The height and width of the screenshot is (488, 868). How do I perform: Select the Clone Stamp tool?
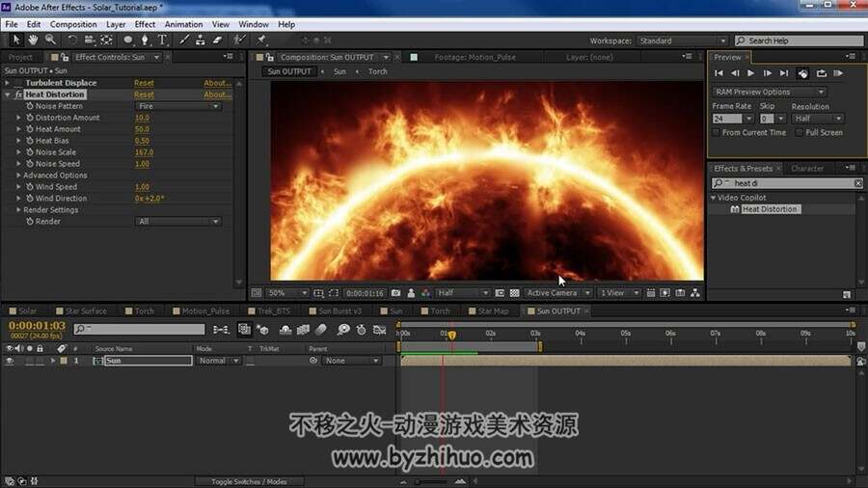point(201,40)
